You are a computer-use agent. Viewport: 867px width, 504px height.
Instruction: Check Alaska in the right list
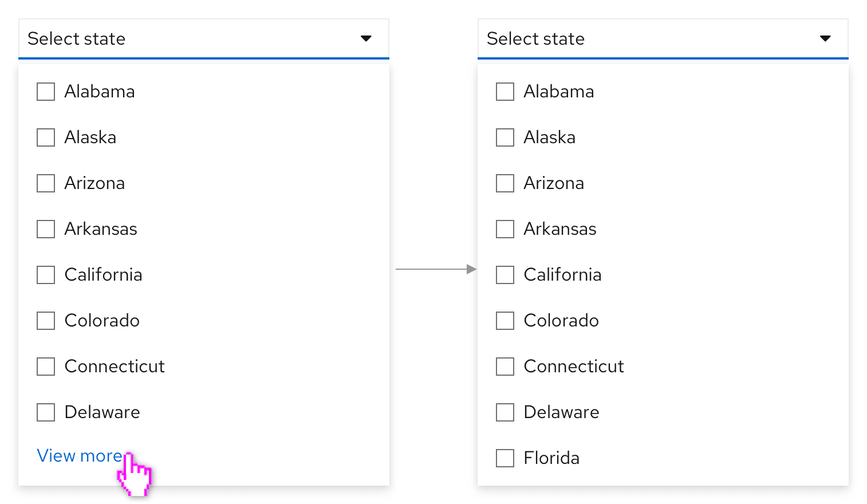tap(505, 137)
